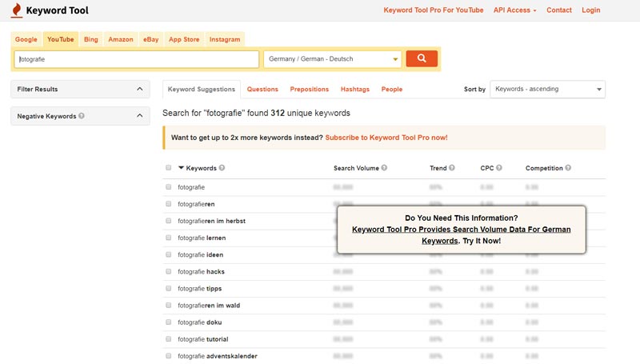Sort by the Trend column header
This screenshot has height=364, width=640.
[438, 168]
